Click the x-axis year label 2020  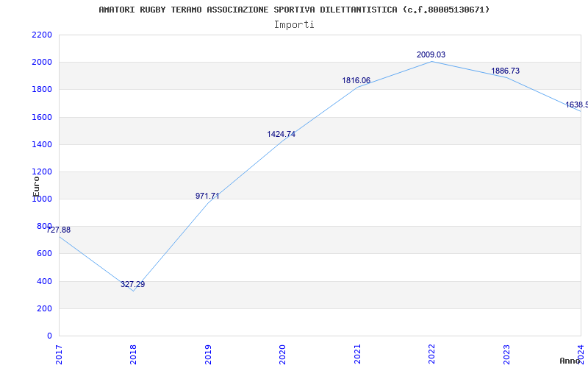coord(282,355)
